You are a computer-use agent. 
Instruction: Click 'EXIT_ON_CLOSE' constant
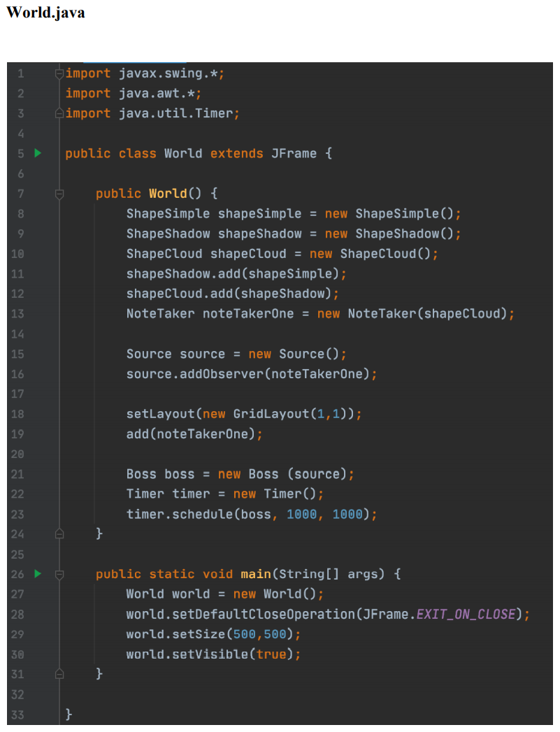coord(466,615)
